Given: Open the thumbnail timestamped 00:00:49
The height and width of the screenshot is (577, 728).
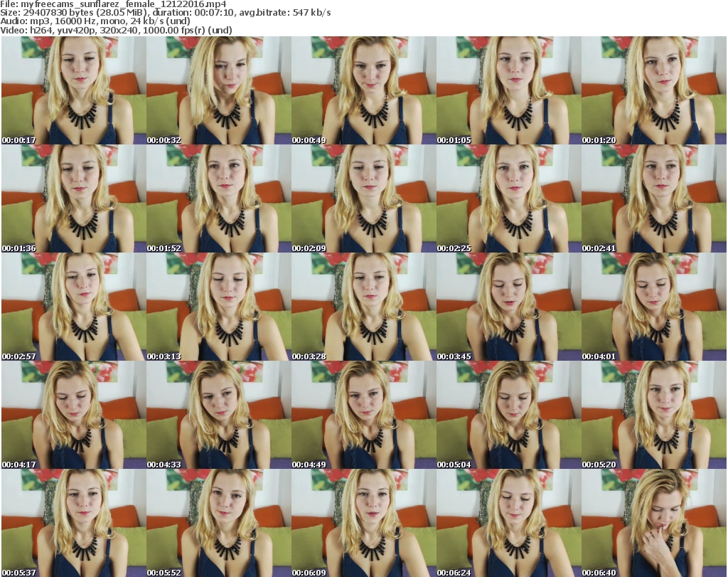Looking at the screenshot, I should 364,90.
